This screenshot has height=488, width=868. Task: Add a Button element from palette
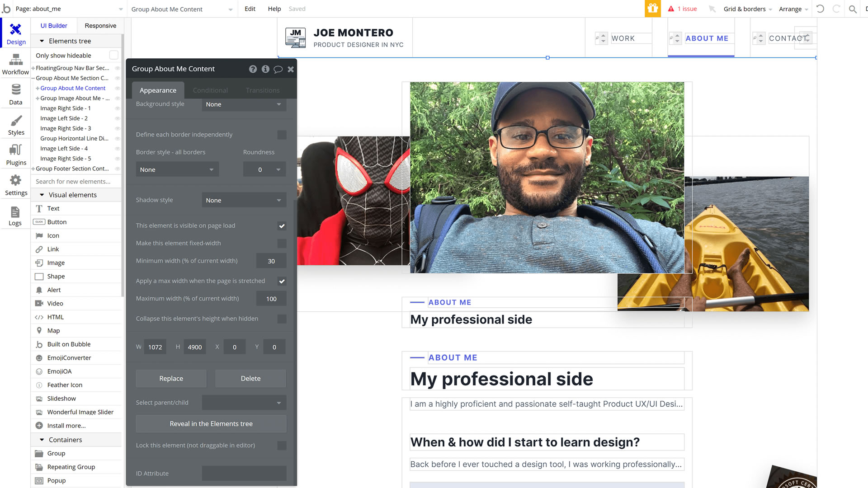[76, 222]
